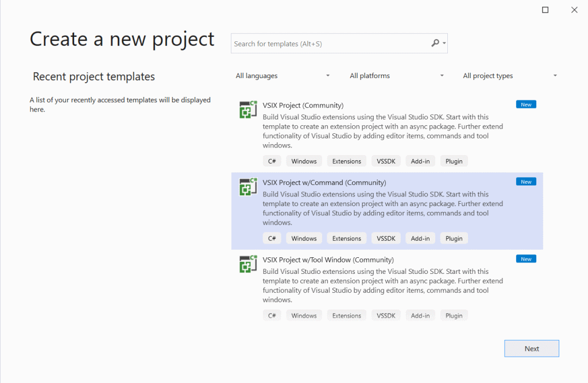Image resolution: width=588 pixels, height=383 pixels.
Task: Click the VSIX Project w/Command template icon
Action: point(247,187)
